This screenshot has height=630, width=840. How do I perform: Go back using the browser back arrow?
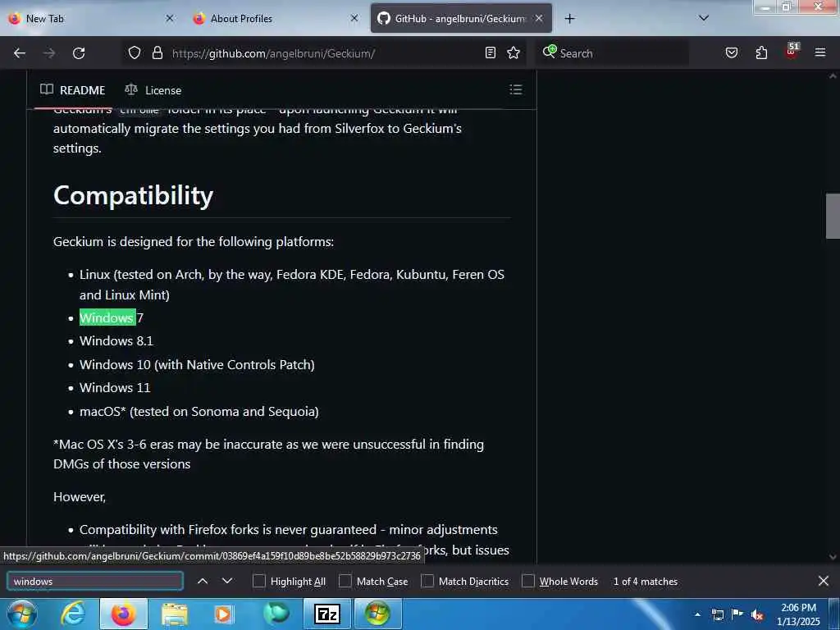(20, 53)
